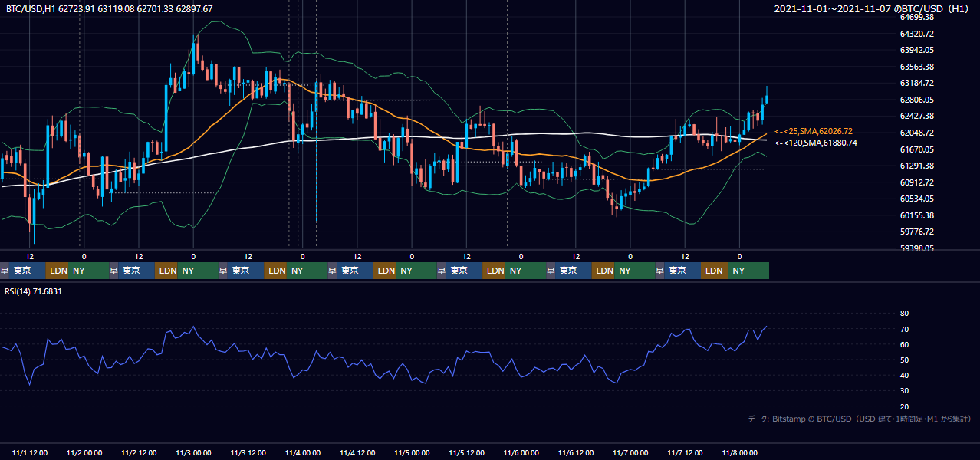Click RSI scale value 50

click(904, 360)
